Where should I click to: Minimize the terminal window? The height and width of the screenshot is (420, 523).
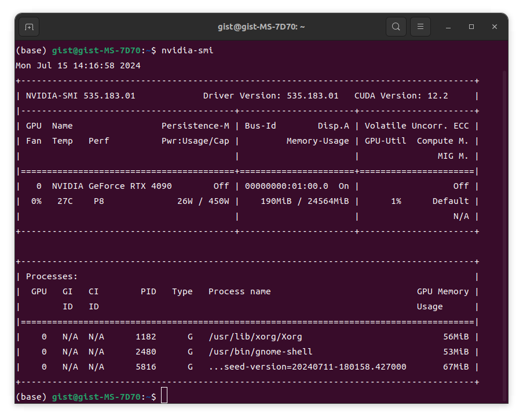coord(448,27)
